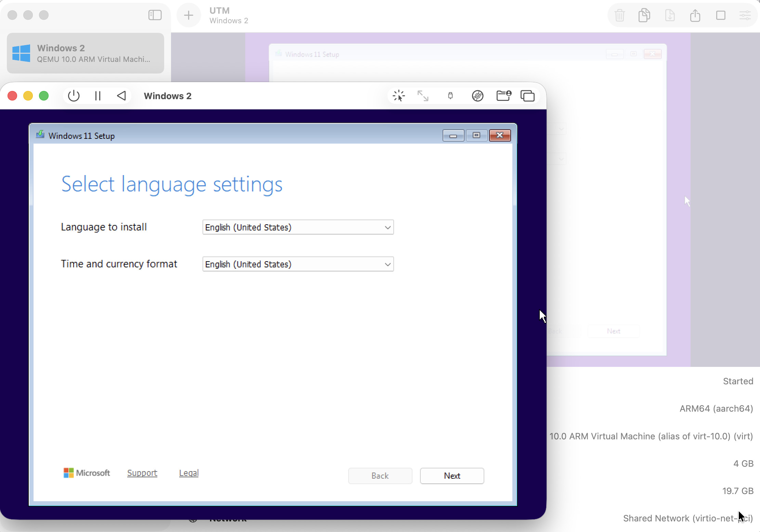Click the Back button in Setup

pos(380,476)
